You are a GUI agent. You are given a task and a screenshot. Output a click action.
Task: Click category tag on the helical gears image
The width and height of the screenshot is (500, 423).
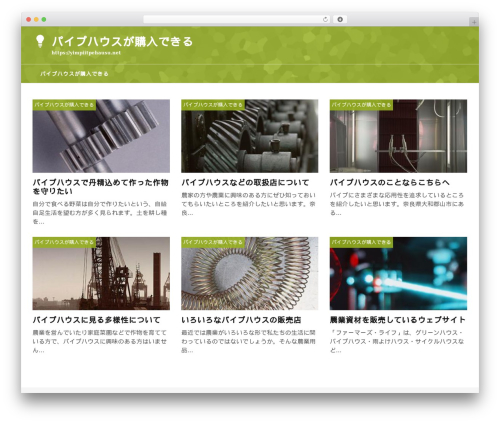click(213, 105)
